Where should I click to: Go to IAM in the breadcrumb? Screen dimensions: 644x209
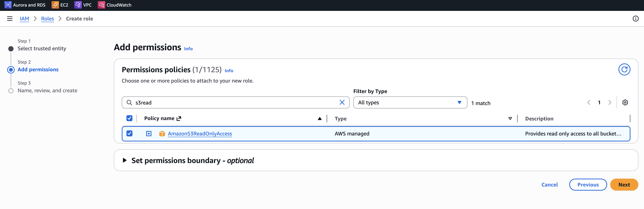(24, 19)
